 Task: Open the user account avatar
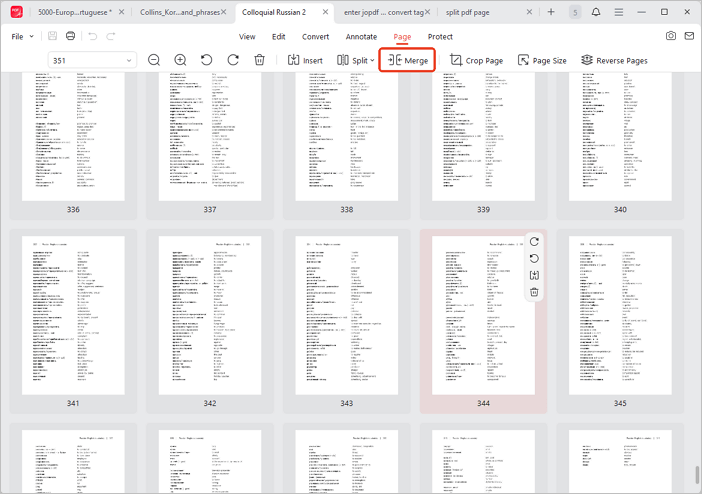(x=575, y=12)
